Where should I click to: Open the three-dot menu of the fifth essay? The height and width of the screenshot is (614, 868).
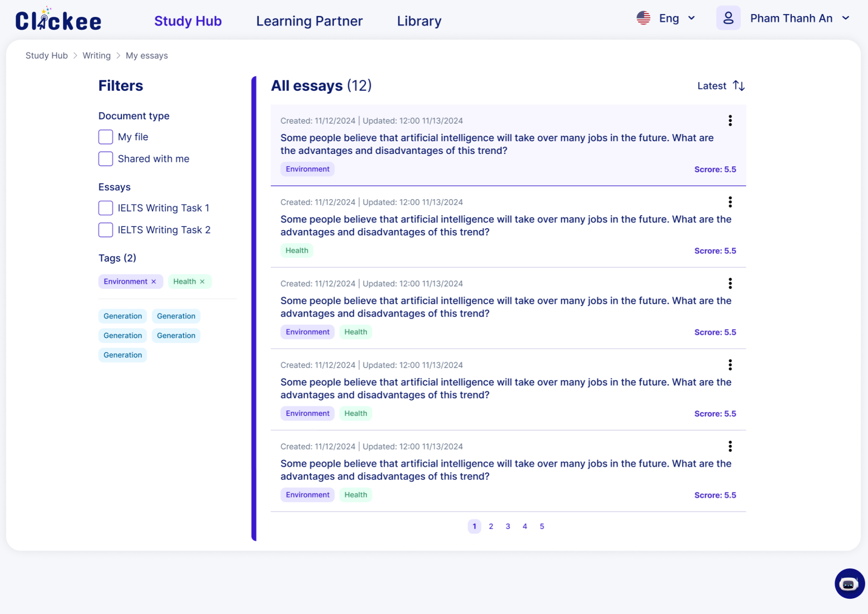click(x=730, y=447)
